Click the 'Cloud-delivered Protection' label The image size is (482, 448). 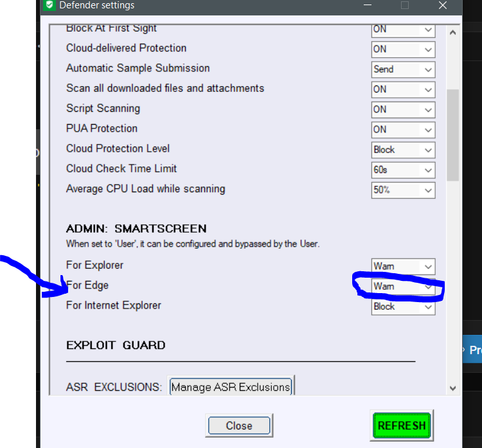(x=126, y=48)
